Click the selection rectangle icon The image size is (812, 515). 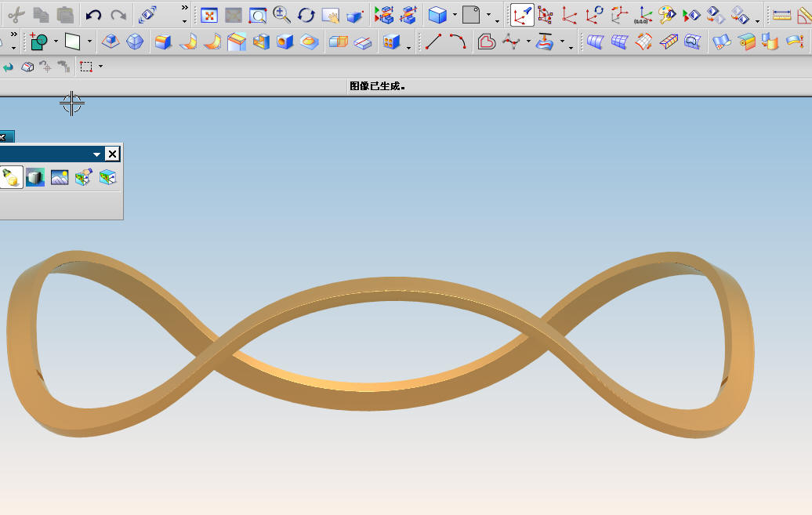pos(86,67)
